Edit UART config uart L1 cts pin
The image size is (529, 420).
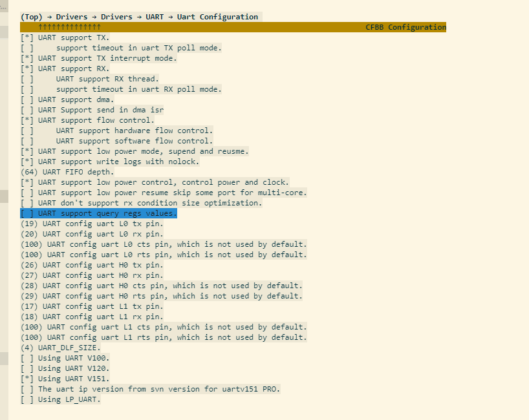(31, 327)
